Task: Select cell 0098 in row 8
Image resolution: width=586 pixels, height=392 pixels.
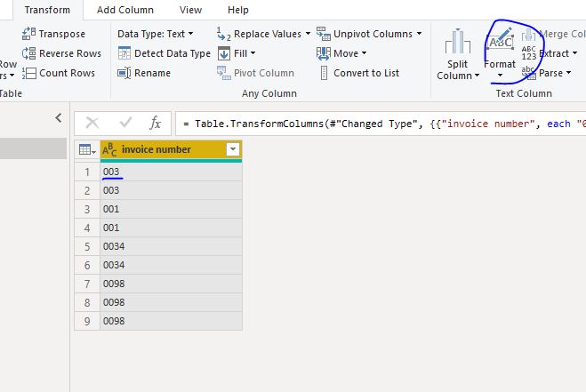Action: pyautogui.click(x=171, y=303)
